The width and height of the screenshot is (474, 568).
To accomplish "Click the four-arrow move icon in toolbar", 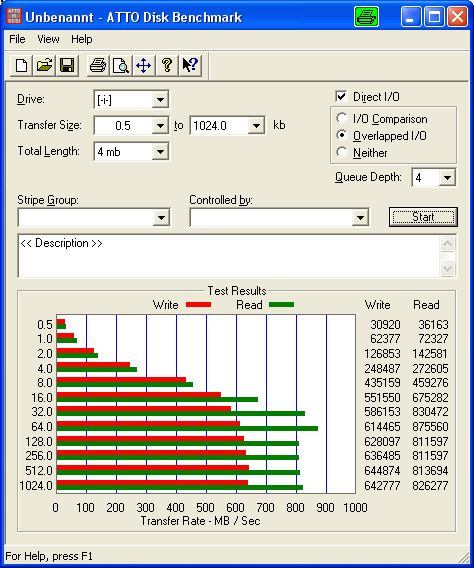I will pos(143,66).
